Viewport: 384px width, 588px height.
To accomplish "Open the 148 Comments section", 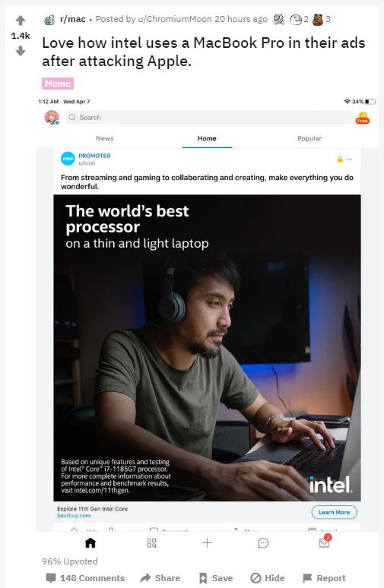I will pos(85,578).
